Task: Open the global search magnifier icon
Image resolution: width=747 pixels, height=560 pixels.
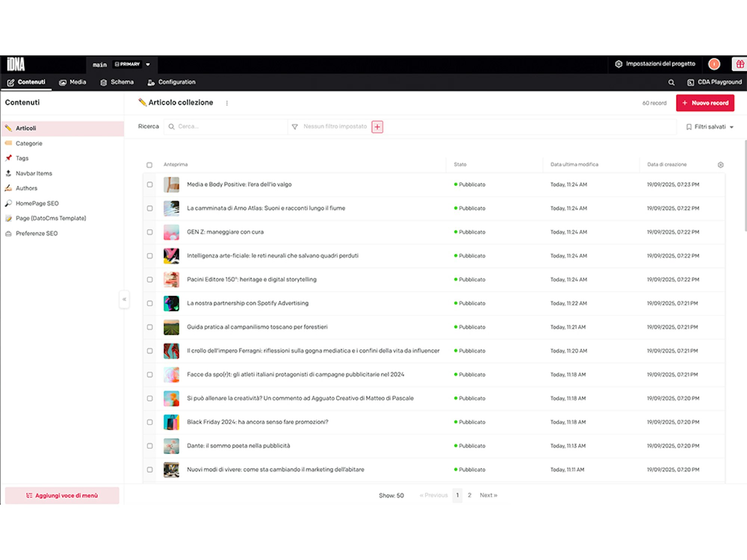Action: click(671, 82)
